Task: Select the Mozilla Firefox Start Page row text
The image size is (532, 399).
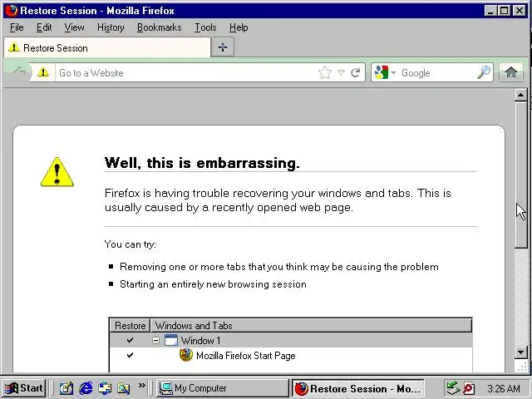Action: click(x=246, y=356)
